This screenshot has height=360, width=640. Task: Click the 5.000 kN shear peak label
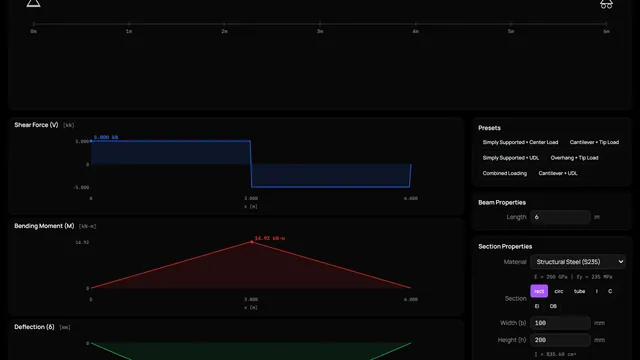tap(106, 138)
